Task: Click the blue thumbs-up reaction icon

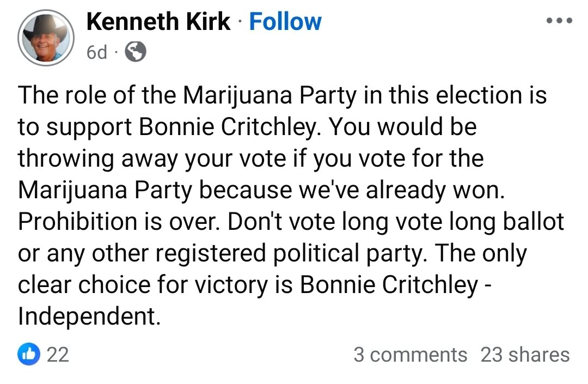Action: (29, 355)
